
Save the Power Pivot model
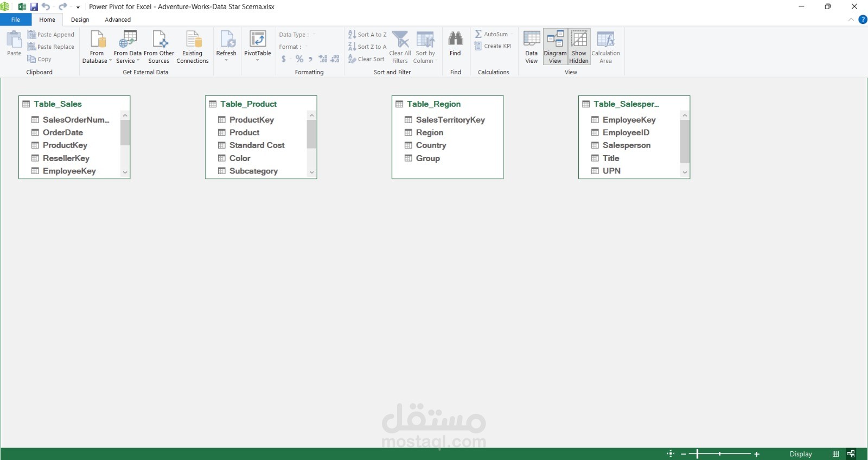[34, 7]
